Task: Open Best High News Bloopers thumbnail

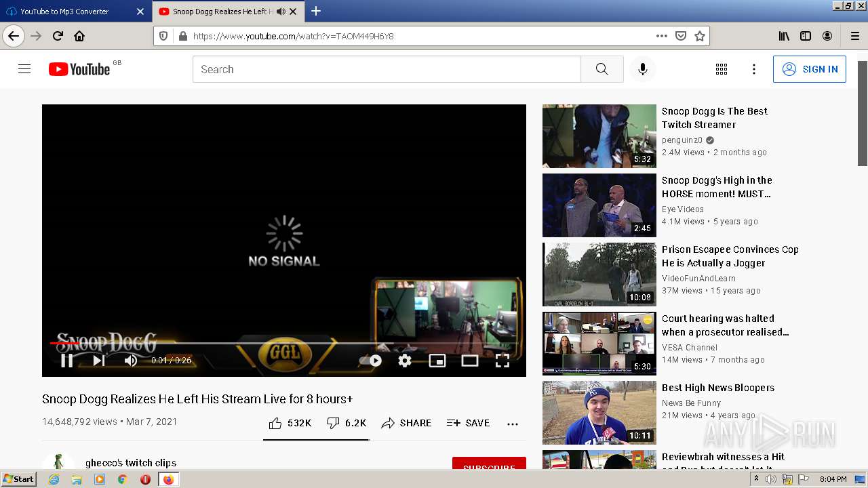Action: (x=599, y=413)
